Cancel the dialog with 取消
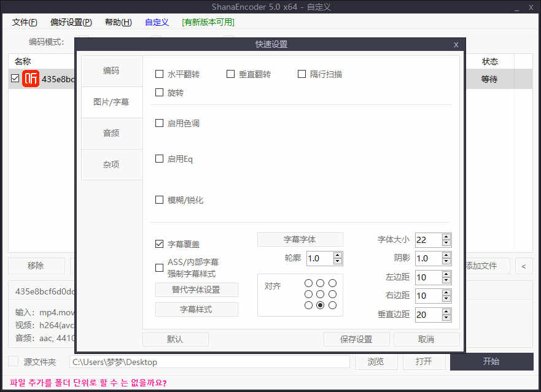Viewport: 541px width, 392px height. pyautogui.click(x=426, y=339)
